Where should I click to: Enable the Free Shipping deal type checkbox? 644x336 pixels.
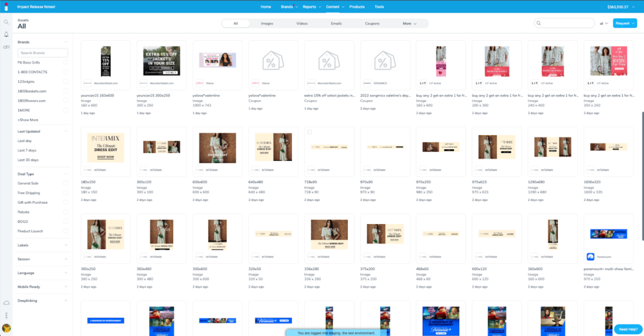click(66, 193)
